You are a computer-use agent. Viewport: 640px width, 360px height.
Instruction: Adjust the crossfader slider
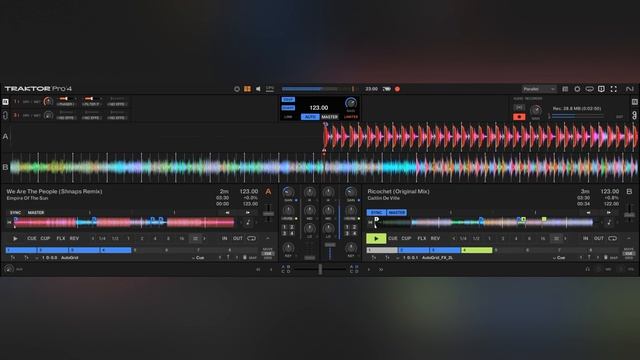[x=320, y=269]
